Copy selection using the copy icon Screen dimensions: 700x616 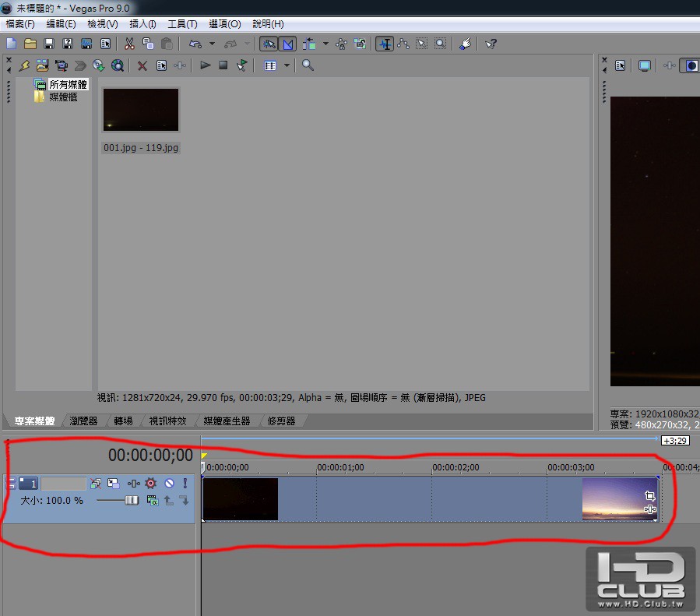click(x=148, y=44)
